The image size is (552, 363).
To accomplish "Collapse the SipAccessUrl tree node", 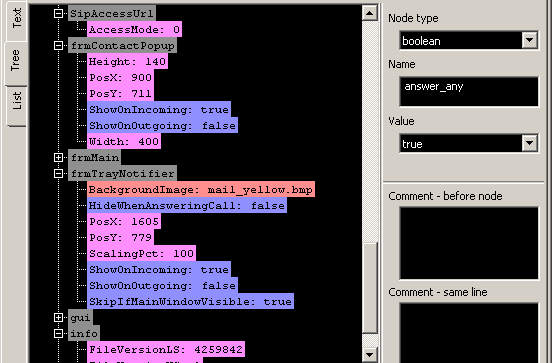I will [58, 13].
